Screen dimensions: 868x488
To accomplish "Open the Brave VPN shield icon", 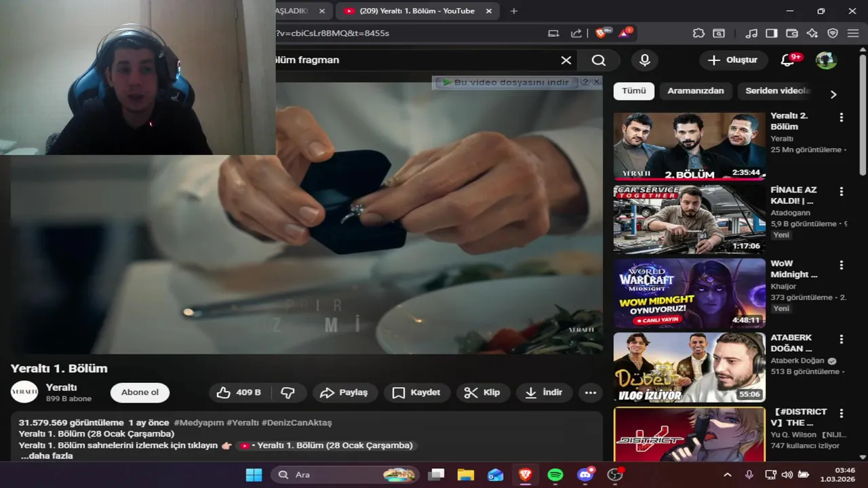I will coord(833,33).
